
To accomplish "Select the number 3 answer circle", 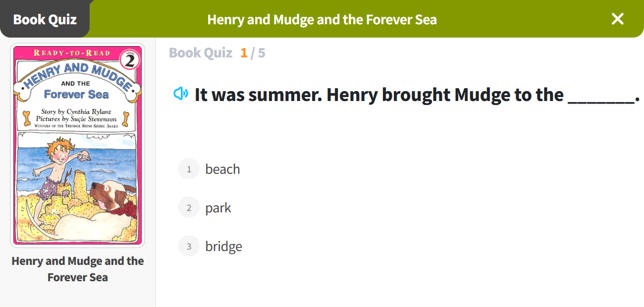I will coord(189,247).
